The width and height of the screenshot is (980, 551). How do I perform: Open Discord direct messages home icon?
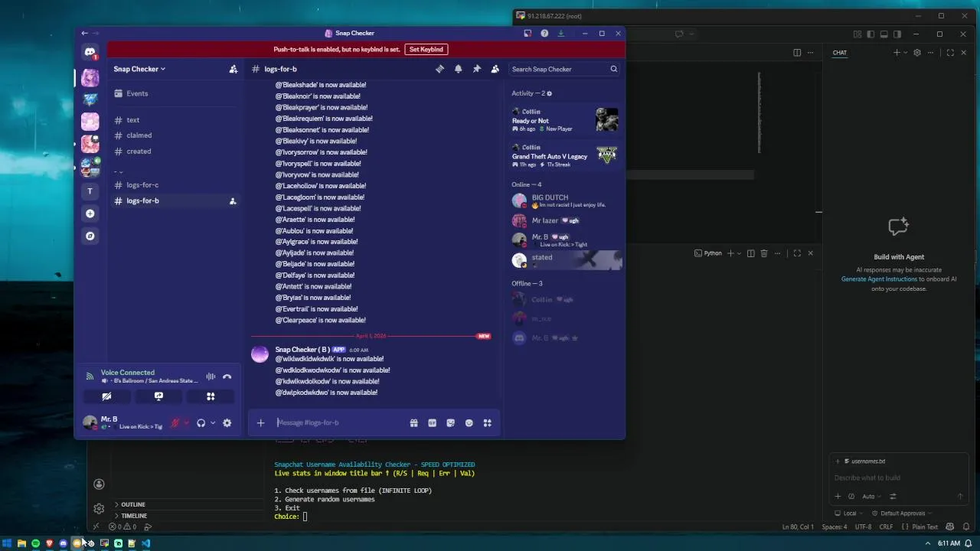[90, 53]
